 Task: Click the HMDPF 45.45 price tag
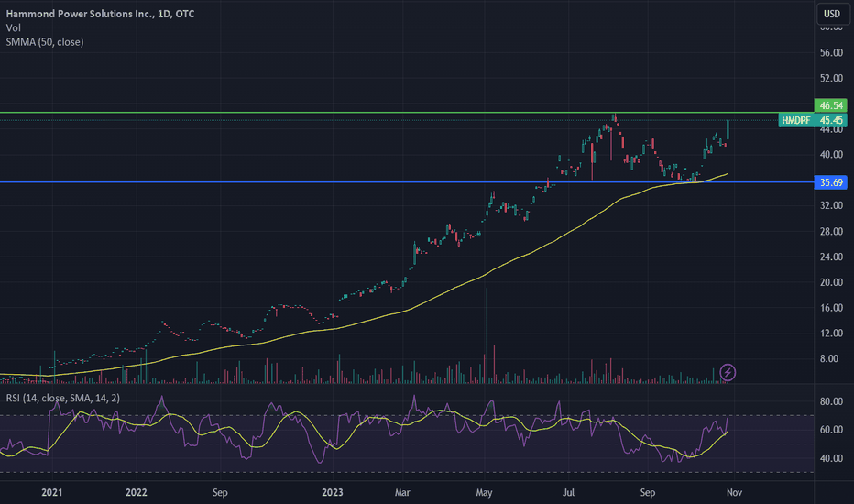tap(813, 120)
